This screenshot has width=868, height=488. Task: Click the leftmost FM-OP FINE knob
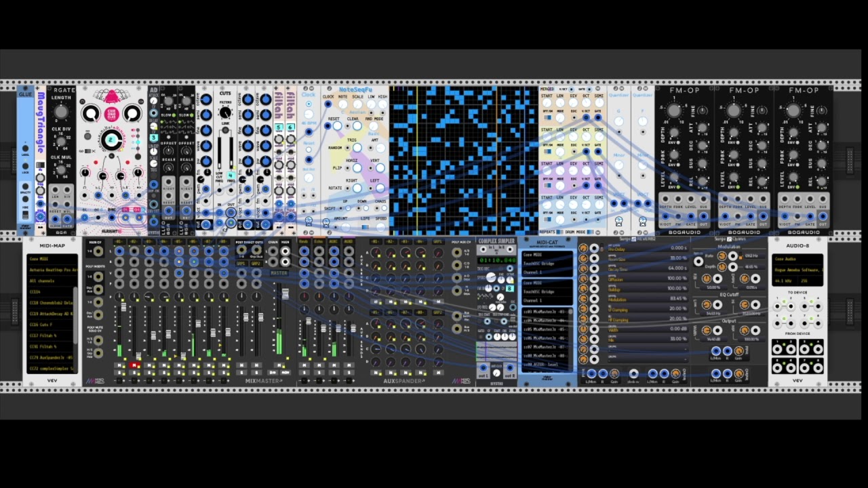tap(703, 111)
